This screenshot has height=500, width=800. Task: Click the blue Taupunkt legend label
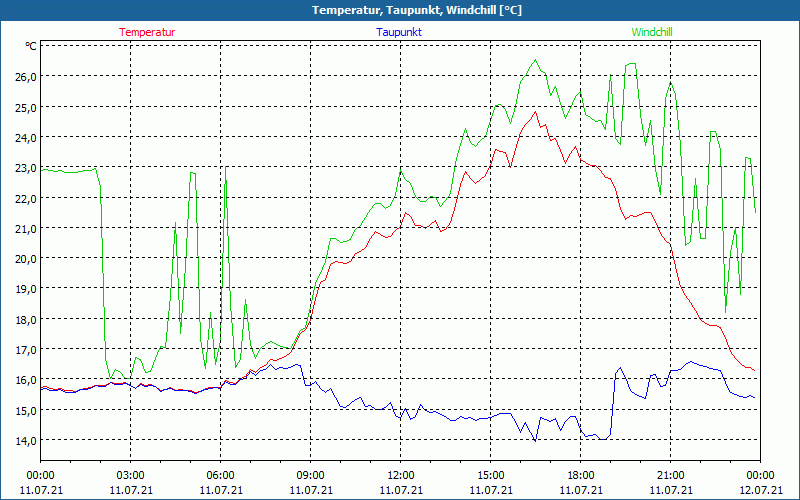point(398,32)
